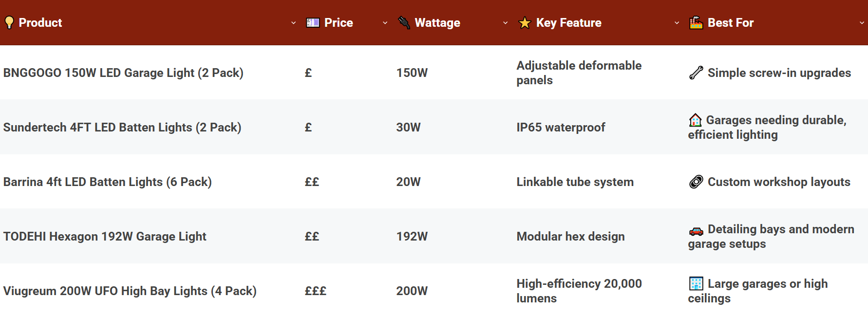This screenshot has height=317, width=868.
Task: Open the Product column sort dropdown
Action: point(293,22)
